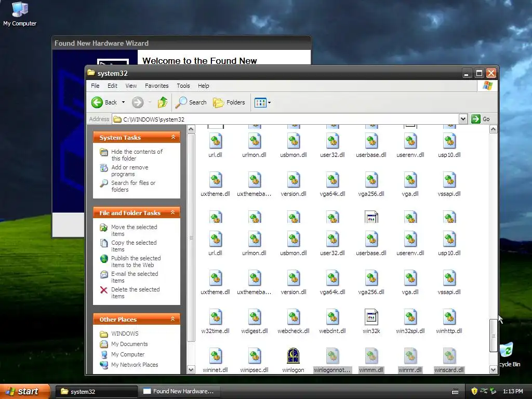
Task: Select the w32time.dll file icon
Action: [x=215, y=317]
